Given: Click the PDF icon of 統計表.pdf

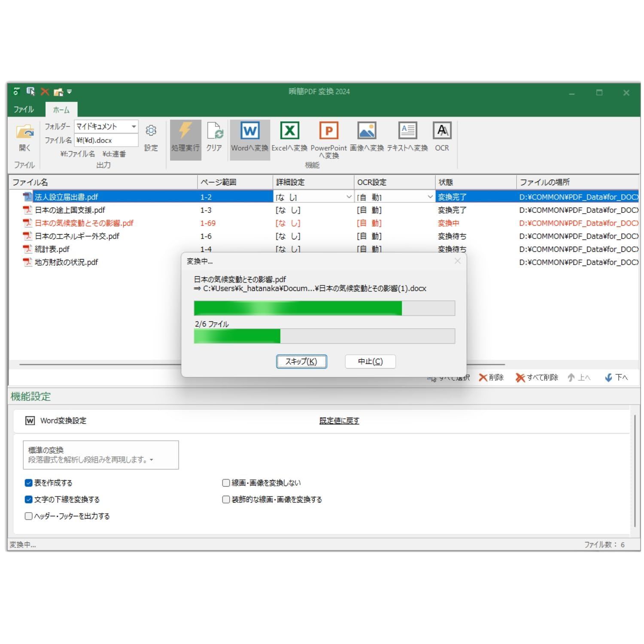Looking at the screenshot, I should pyautogui.click(x=28, y=249).
